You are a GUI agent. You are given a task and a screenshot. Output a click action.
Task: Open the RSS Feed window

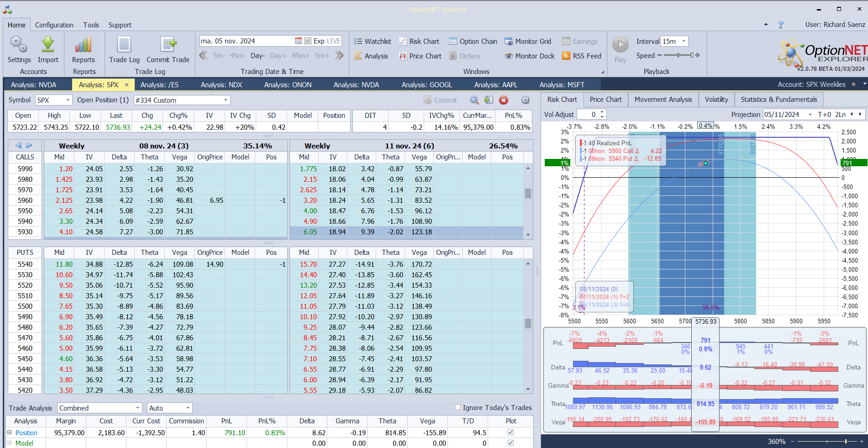(x=582, y=56)
